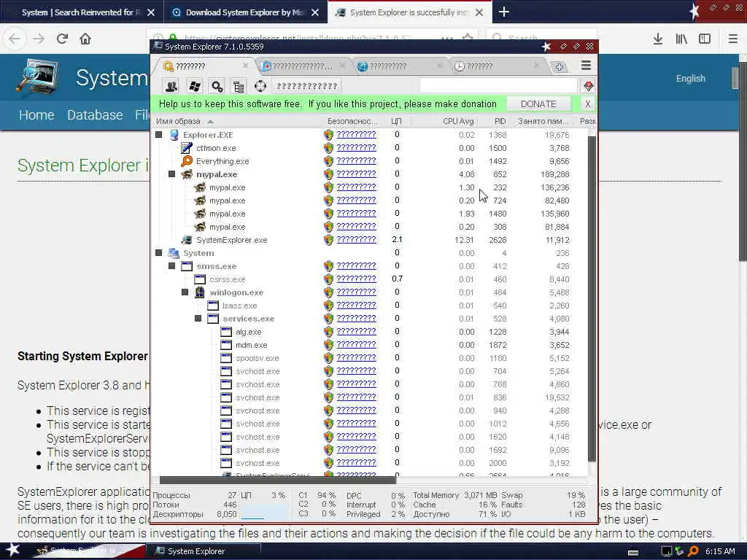Collapse services.exe tree node
The image size is (747, 560).
coord(198,319)
